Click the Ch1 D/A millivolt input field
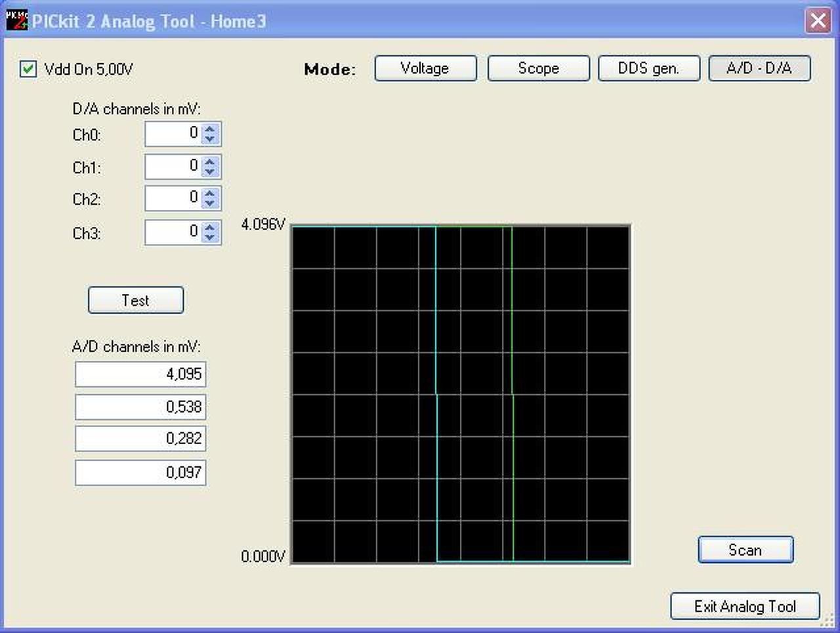This screenshot has height=633, width=840. (x=173, y=167)
